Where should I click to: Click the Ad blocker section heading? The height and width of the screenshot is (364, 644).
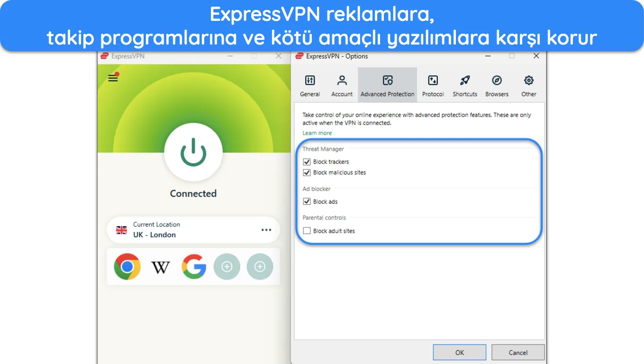pos(317,189)
